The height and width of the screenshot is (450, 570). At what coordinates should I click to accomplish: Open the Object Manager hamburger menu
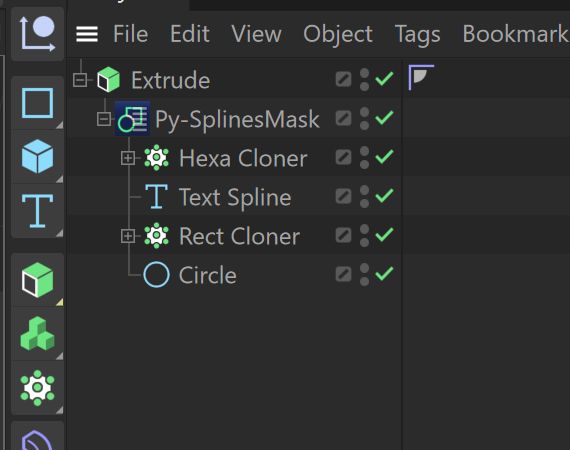pyautogui.click(x=87, y=35)
